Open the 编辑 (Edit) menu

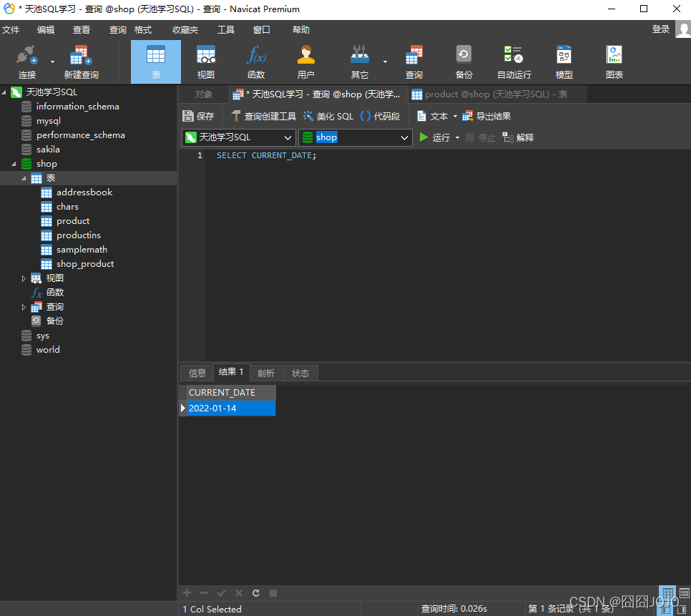pos(45,29)
